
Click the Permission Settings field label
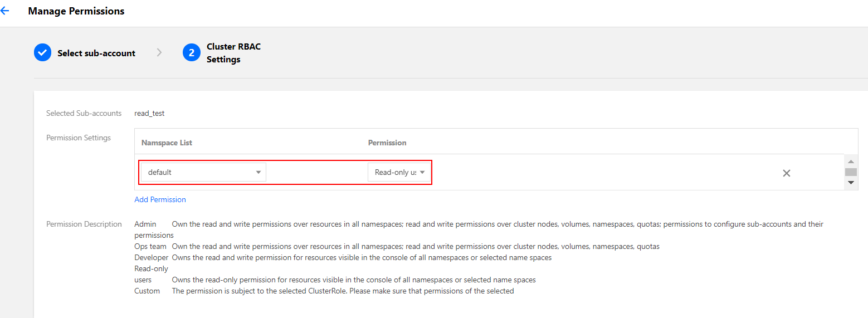point(79,138)
